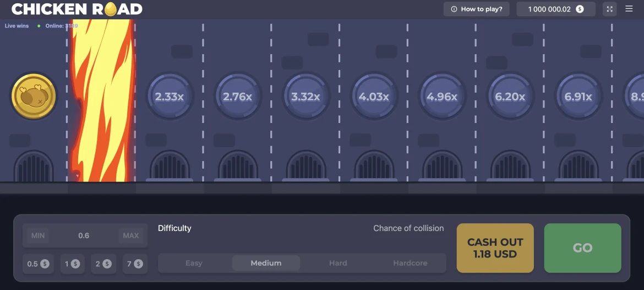Image resolution: width=644 pixels, height=290 pixels.
Task: Select the 4.96x multiplier manhole
Action: point(442,96)
